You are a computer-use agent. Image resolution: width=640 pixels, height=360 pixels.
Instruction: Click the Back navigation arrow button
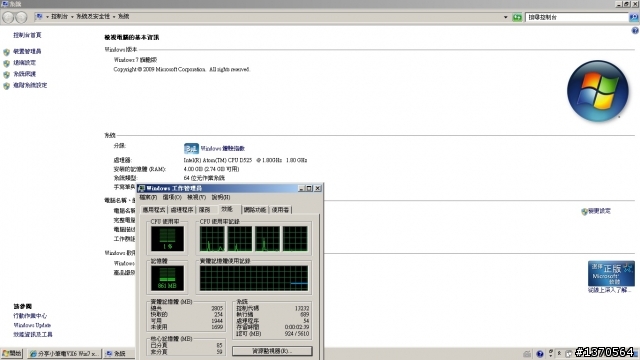click(x=8, y=17)
